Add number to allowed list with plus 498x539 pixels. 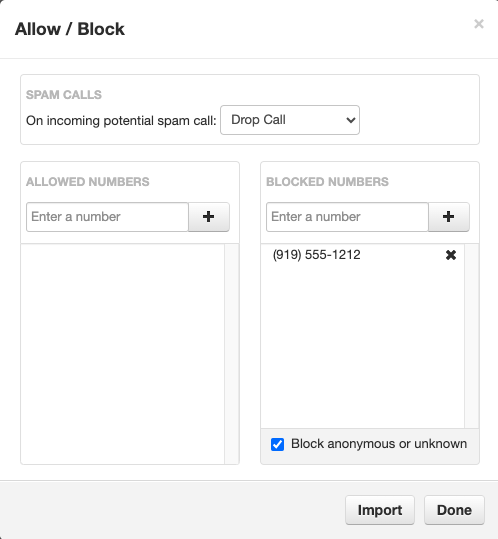click(x=209, y=217)
